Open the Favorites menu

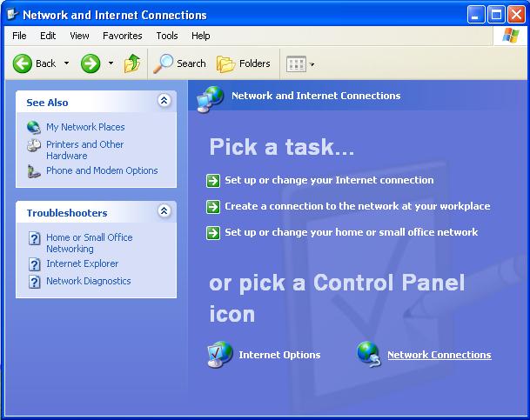(123, 36)
